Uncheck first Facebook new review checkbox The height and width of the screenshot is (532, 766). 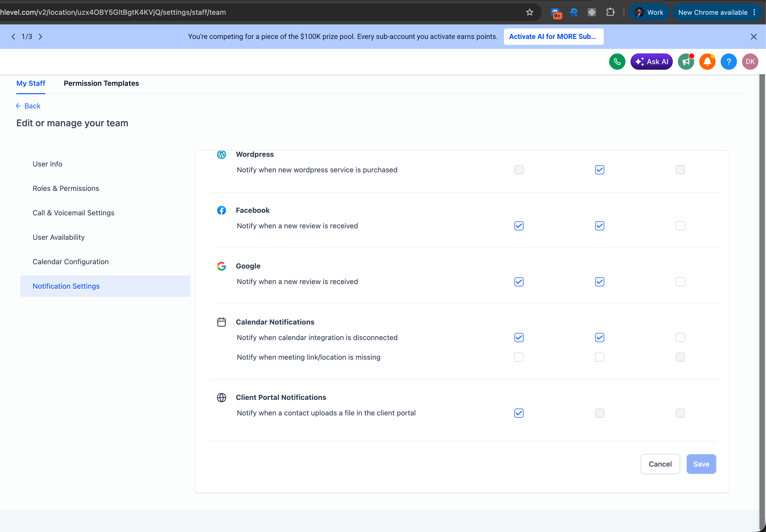519,226
